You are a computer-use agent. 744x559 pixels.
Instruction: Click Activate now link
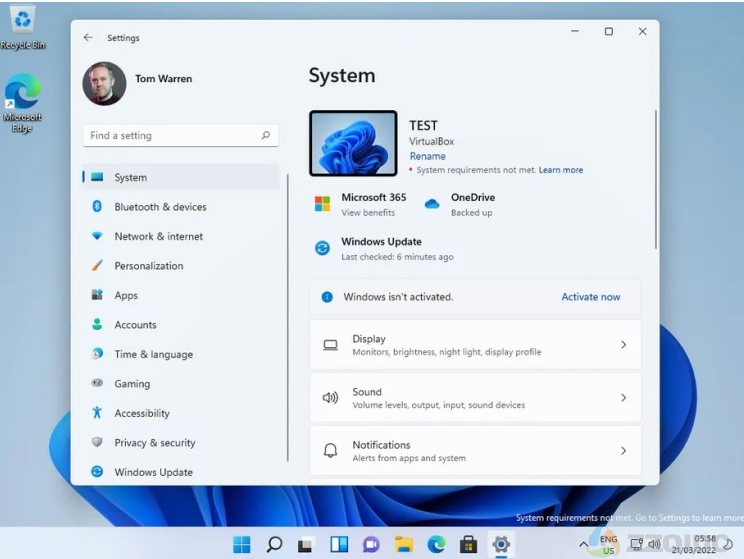591,297
